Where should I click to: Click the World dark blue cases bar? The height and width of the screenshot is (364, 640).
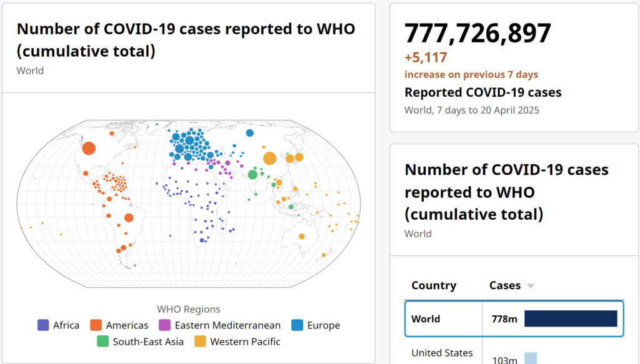tap(571, 319)
